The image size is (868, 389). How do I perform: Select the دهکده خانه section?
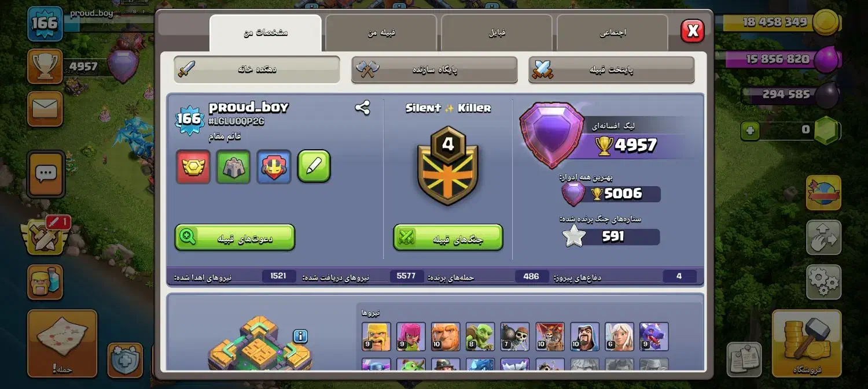click(257, 69)
